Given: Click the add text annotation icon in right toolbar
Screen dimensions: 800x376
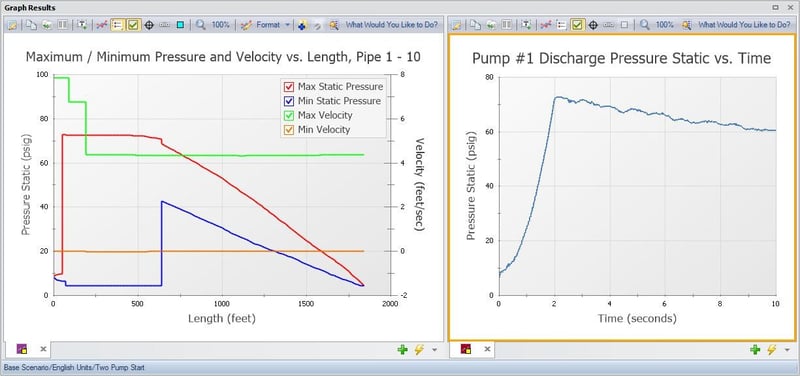Looking at the screenshot, I should 527,24.
